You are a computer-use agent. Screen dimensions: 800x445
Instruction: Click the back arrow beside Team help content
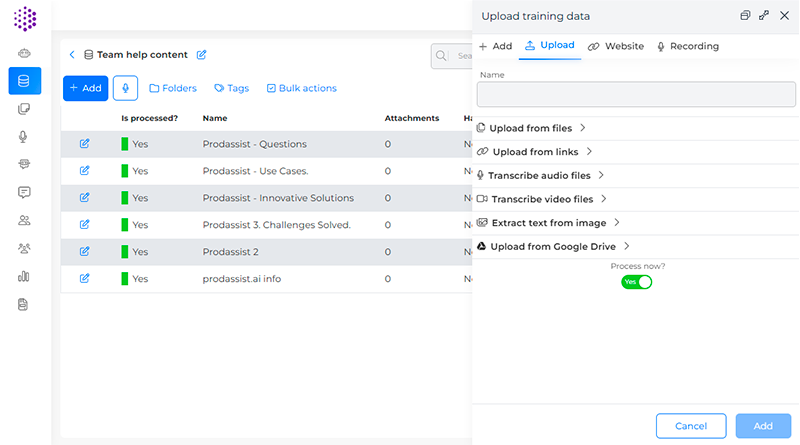(x=72, y=55)
